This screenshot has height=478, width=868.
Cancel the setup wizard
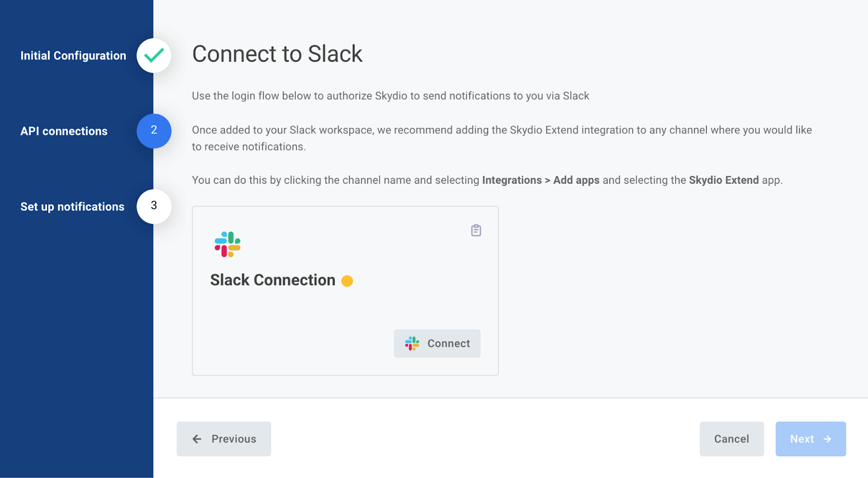click(x=732, y=439)
